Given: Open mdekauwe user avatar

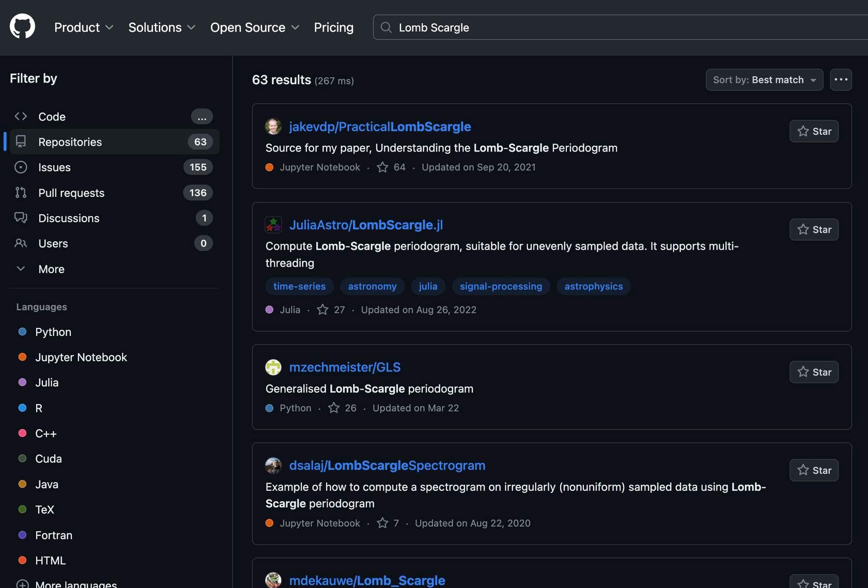Looking at the screenshot, I should (x=273, y=580).
